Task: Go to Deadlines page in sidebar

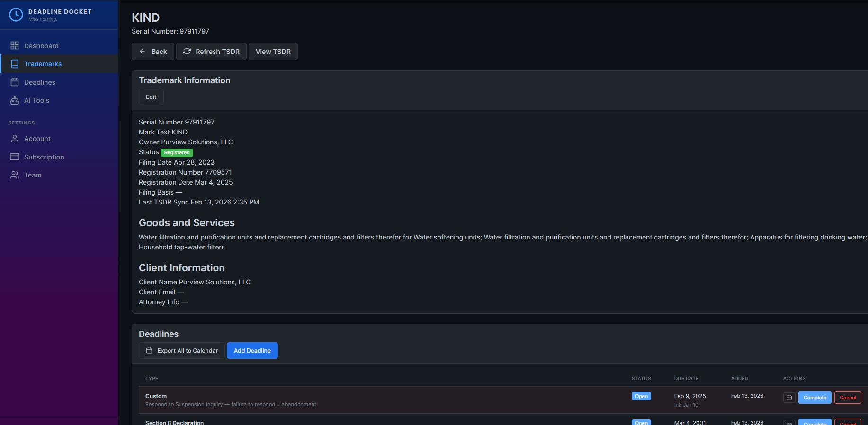Action: click(x=39, y=82)
